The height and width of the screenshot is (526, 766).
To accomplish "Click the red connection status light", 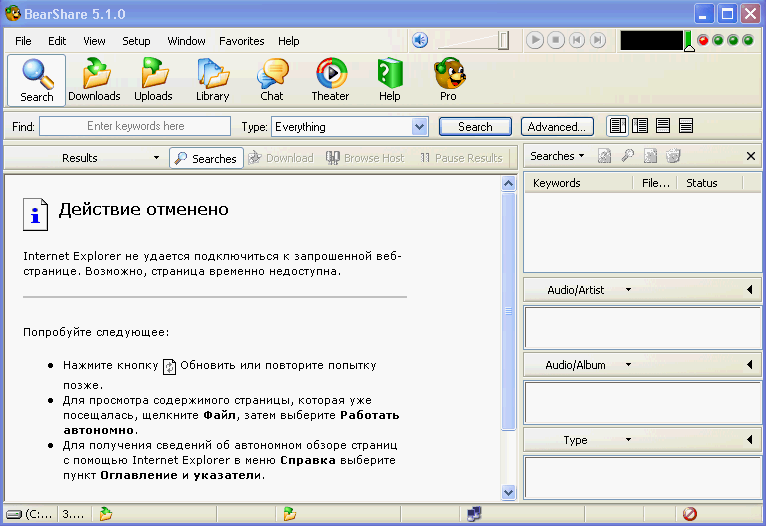I will click(x=703, y=41).
